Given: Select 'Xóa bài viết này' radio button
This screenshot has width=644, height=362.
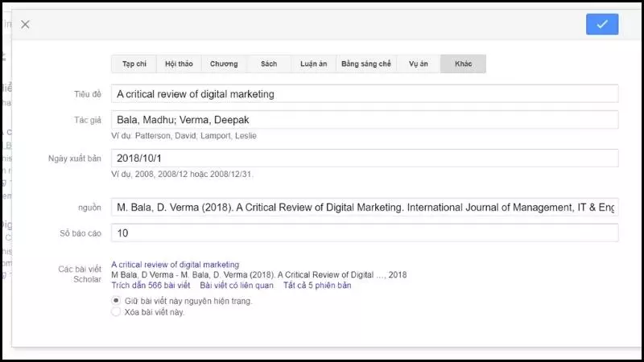Looking at the screenshot, I should coord(116,312).
